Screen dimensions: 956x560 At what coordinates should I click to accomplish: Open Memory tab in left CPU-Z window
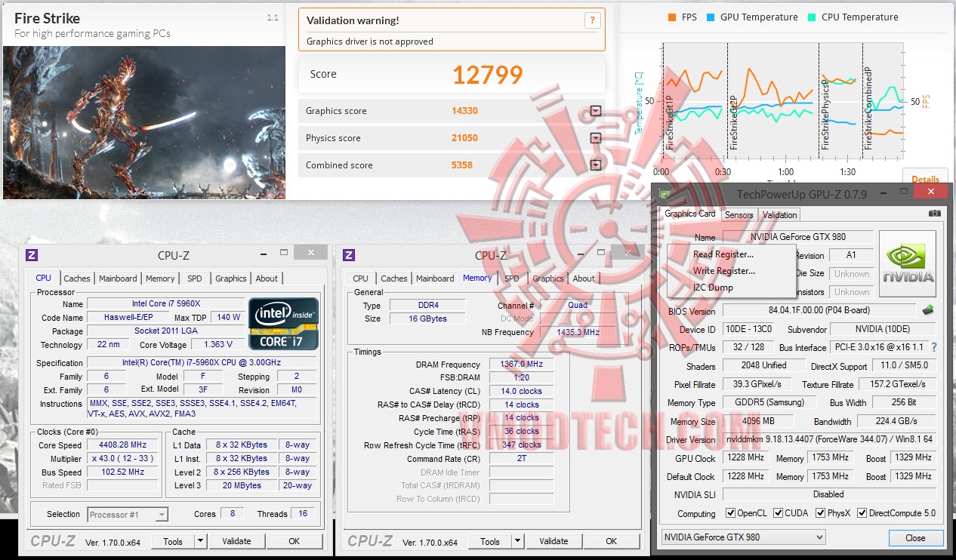[160, 278]
